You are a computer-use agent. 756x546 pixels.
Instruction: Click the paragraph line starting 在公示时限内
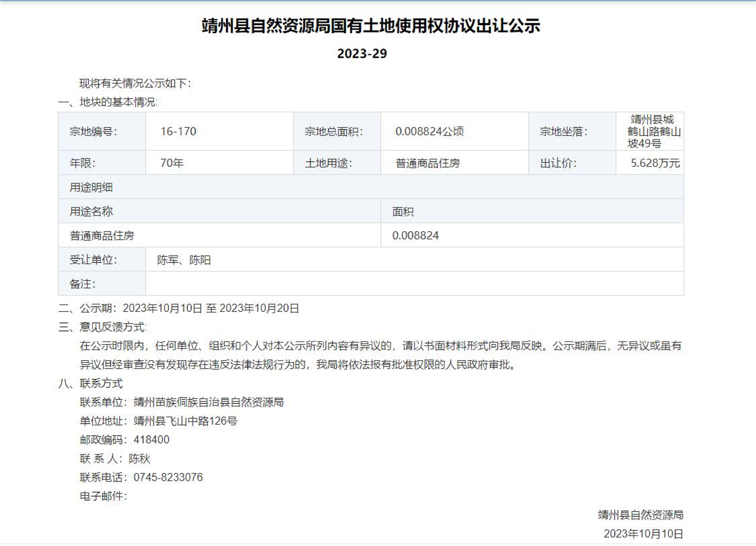coord(381,346)
